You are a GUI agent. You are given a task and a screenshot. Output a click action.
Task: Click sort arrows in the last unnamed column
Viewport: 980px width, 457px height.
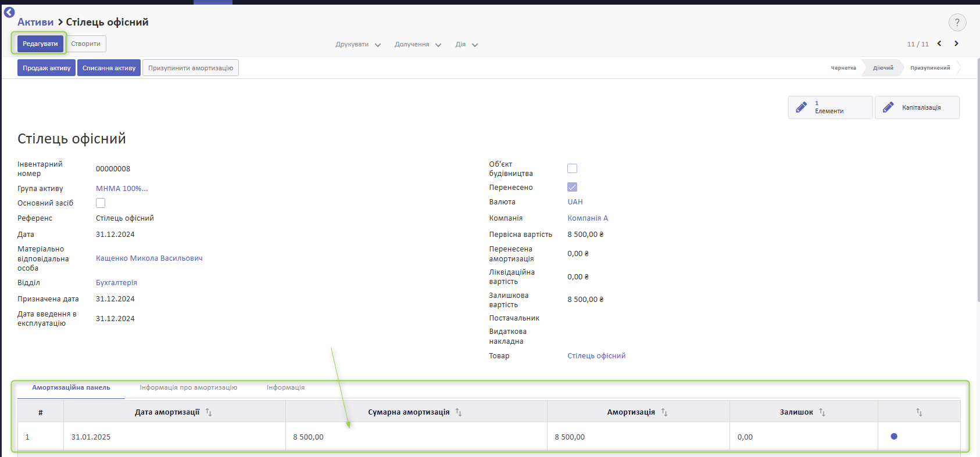[919, 412]
